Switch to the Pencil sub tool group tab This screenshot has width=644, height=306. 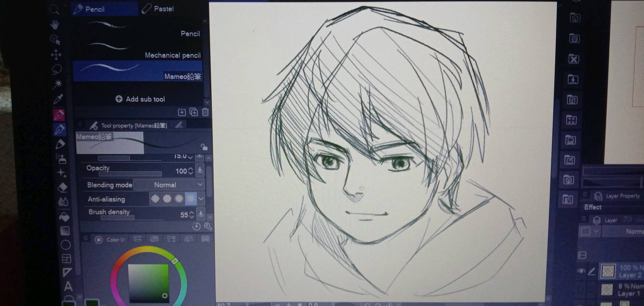(x=104, y=9)
